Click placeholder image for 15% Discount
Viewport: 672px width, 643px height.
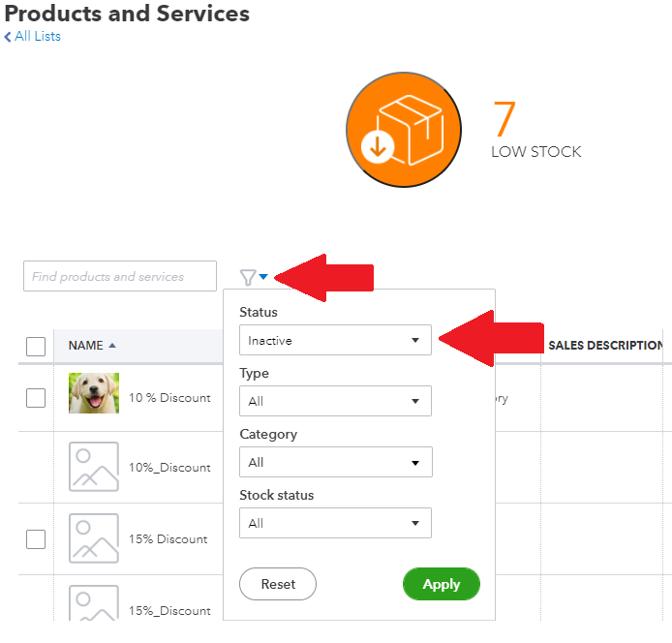click(94, 538)
